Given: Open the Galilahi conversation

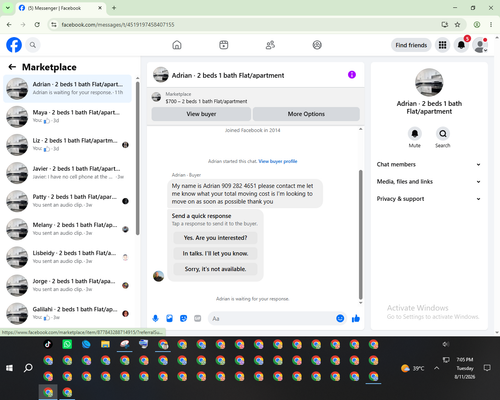Looking at the screenshot, I should coord(67,313).
